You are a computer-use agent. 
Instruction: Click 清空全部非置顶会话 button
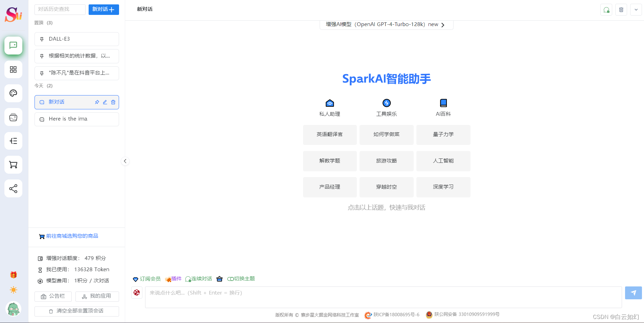coord(77,311)
